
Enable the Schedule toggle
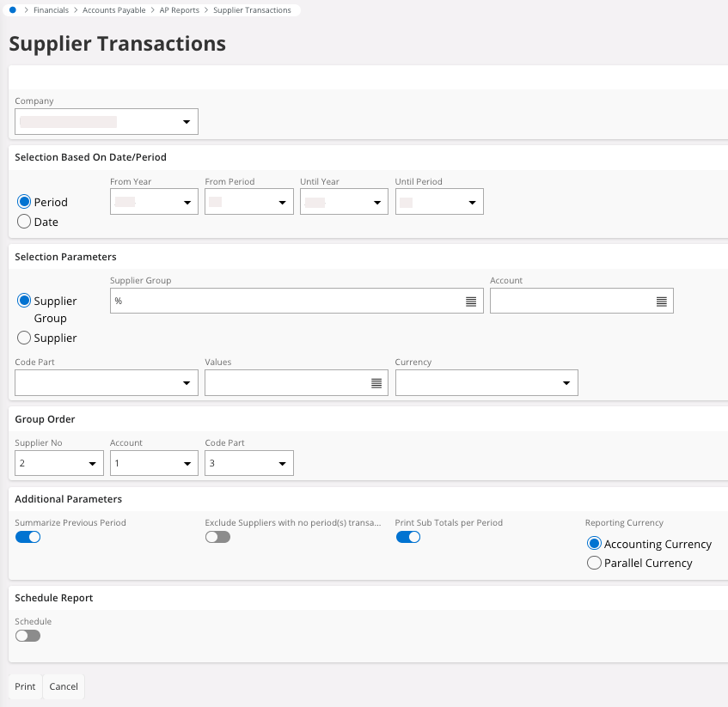click(28, 636)
